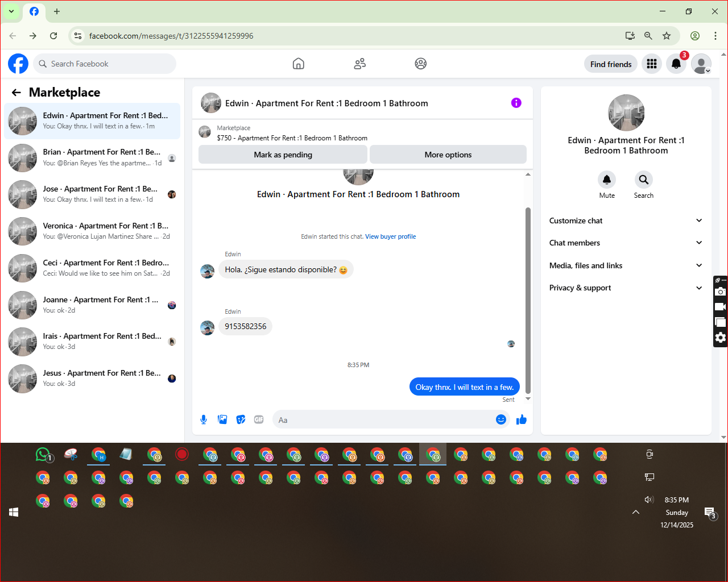This screenshot has width=728, height=582.
Task: Expand Chat members section
Action: pos(626,243)
